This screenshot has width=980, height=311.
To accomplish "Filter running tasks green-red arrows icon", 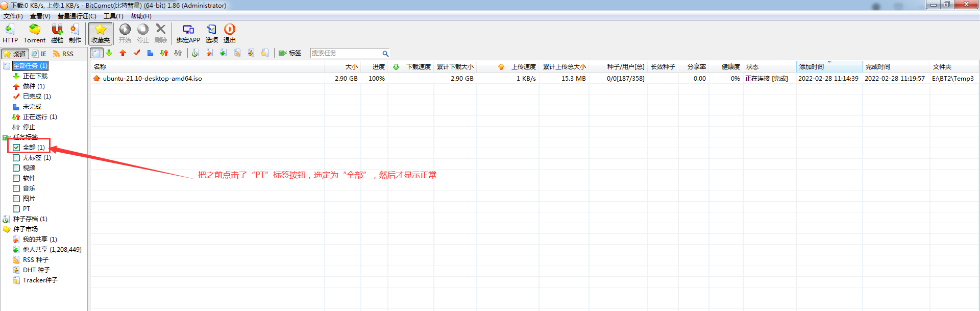I will [164, 53].
